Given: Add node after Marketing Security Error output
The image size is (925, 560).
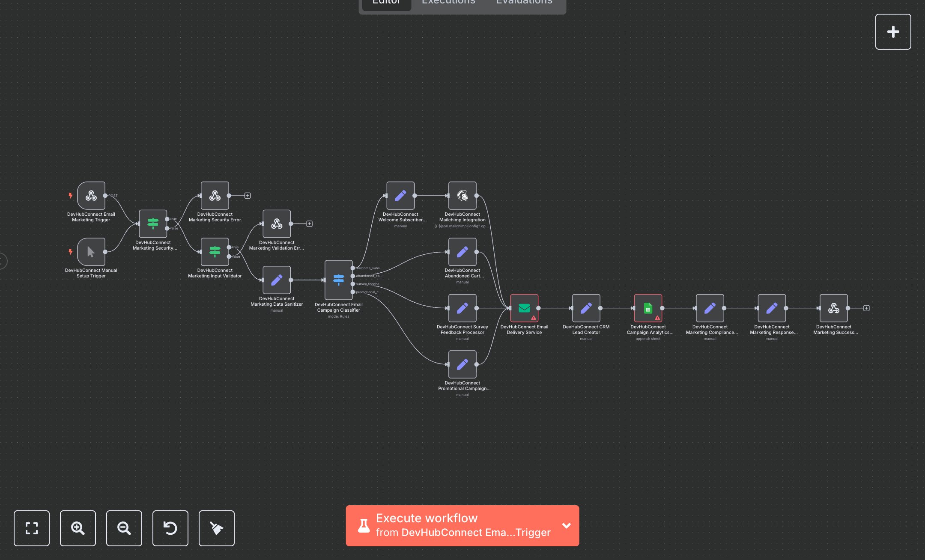Looking at the screenshot, I should 248,196.
